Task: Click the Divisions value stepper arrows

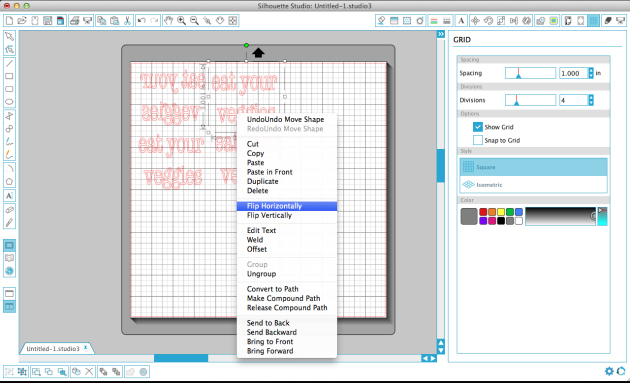Action: click(591, 100)
